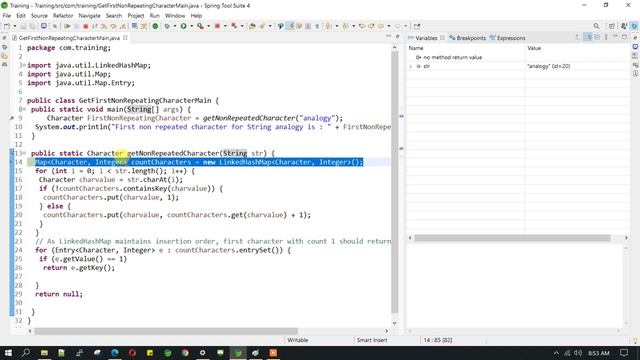The image size is (640, 360).
Task: Open the Source menu
Action: [39, 16]
